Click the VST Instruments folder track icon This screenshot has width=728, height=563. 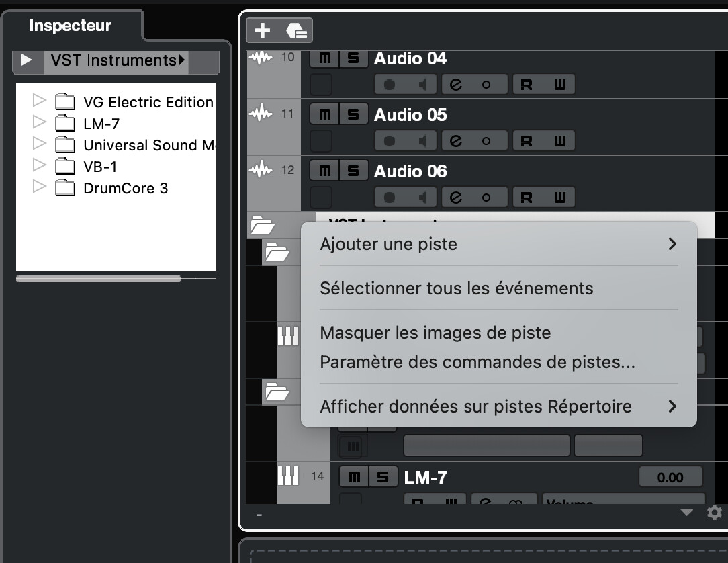coord(262,224)
